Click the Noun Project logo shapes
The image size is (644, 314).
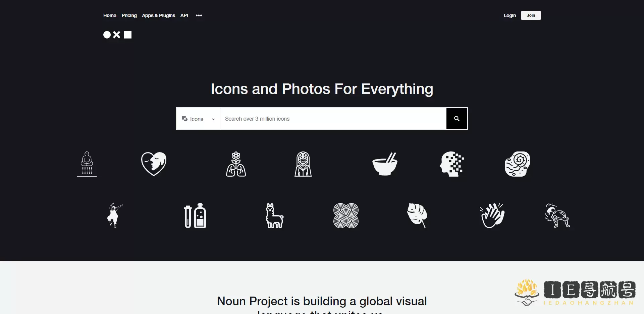tap(117, 35)
